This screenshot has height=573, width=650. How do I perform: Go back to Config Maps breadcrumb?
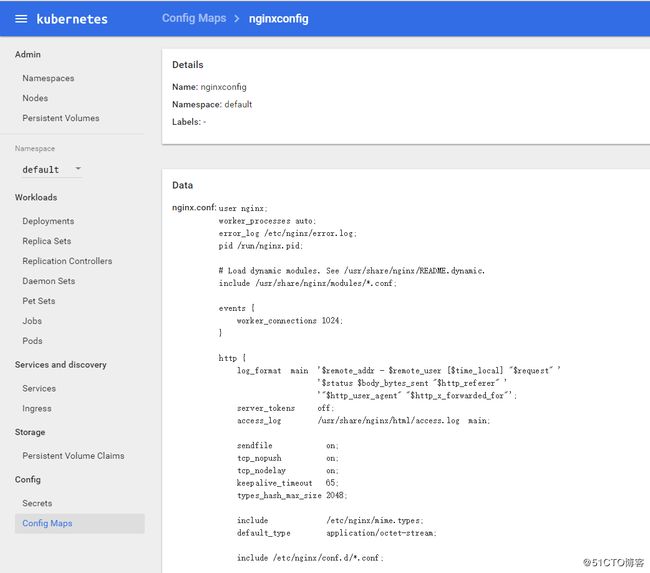click(194, 18)
